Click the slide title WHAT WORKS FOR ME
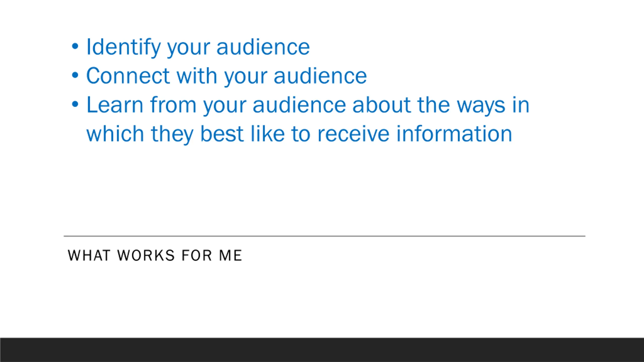Viewport: 644px width, 362px height. click(155, 255)
